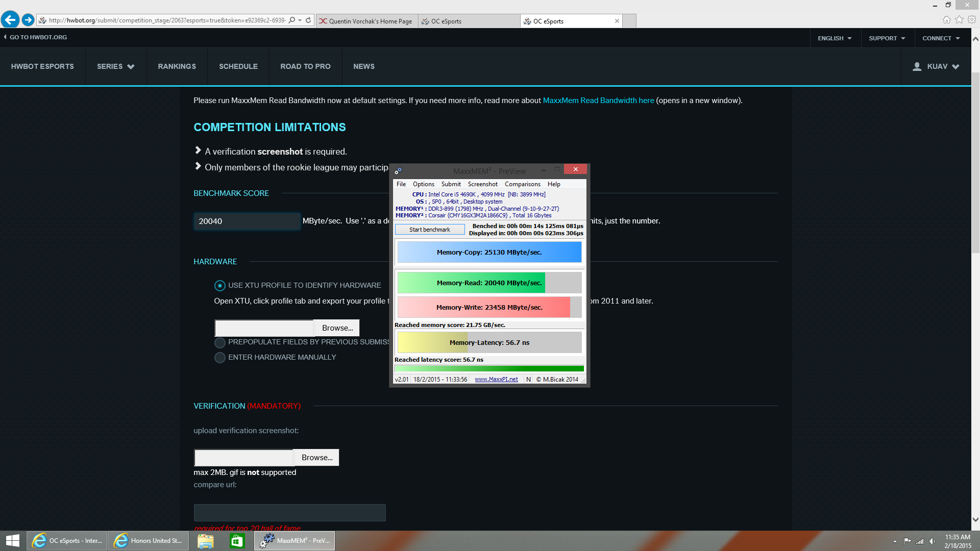Click the browser address bar
This screenshot has height=551, width=980.
coord(167,20)
